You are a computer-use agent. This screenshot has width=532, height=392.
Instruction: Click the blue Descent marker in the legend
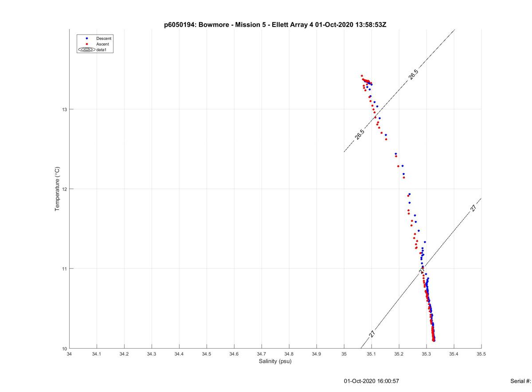tap(87, 39)
